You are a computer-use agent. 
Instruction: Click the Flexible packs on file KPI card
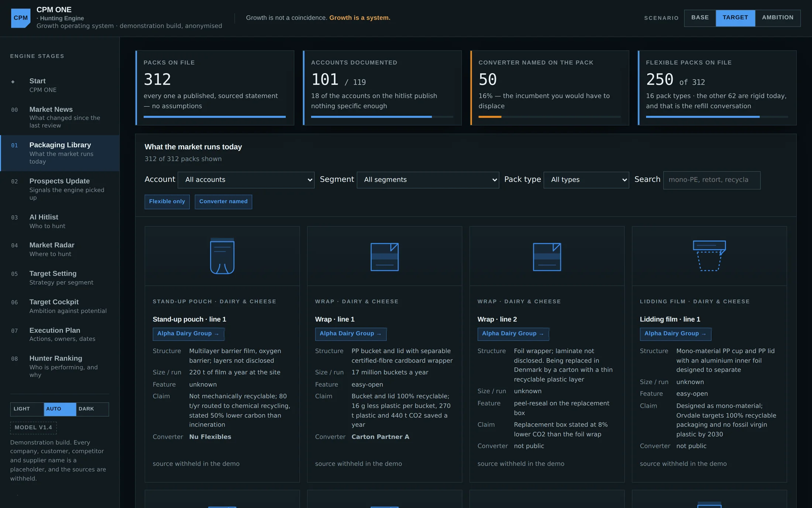pyautogui.click(x=717, y=88)
